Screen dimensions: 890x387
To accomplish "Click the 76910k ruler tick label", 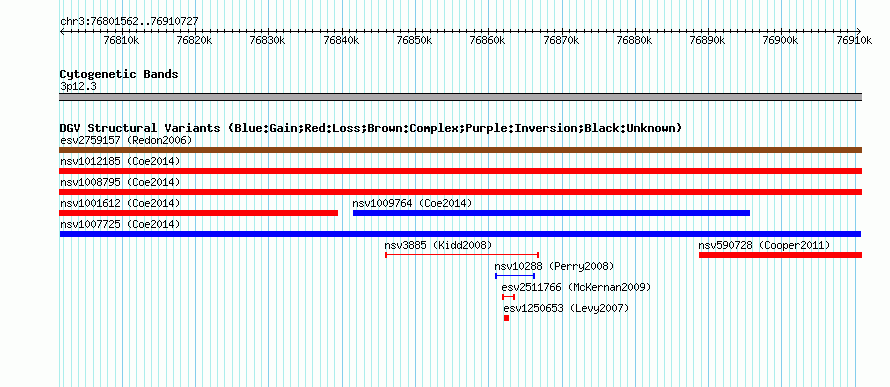I will [x=854, y=40].
